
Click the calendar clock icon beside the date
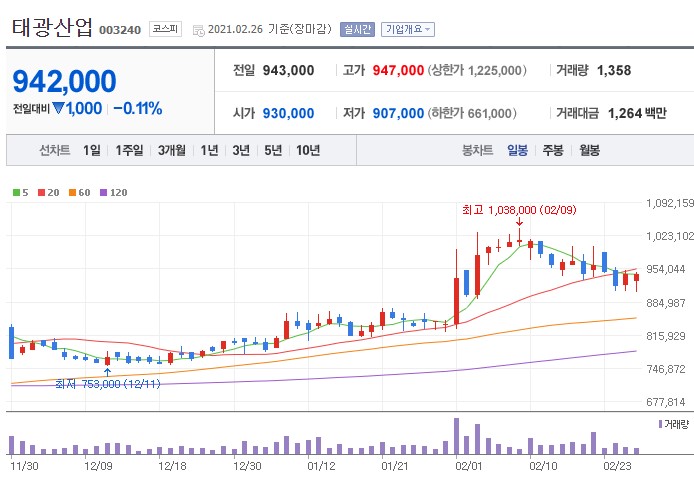point(199,31)
